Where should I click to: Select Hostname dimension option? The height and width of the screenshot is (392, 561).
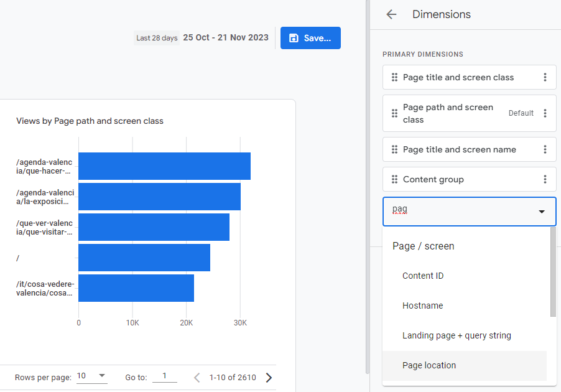(422, 306)
